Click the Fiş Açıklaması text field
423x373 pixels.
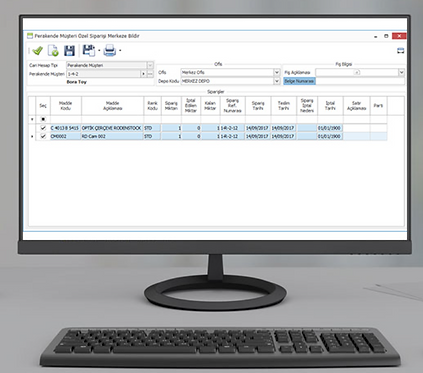[x=357, y=72]
